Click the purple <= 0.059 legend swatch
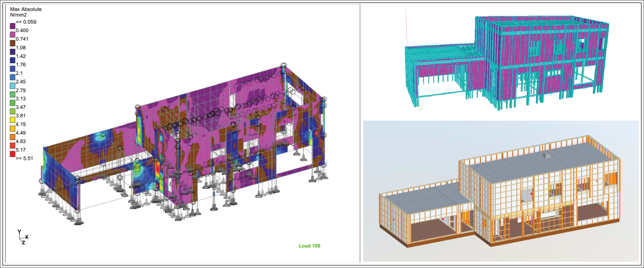Viewport: 644px width, 268px height. 12,25
